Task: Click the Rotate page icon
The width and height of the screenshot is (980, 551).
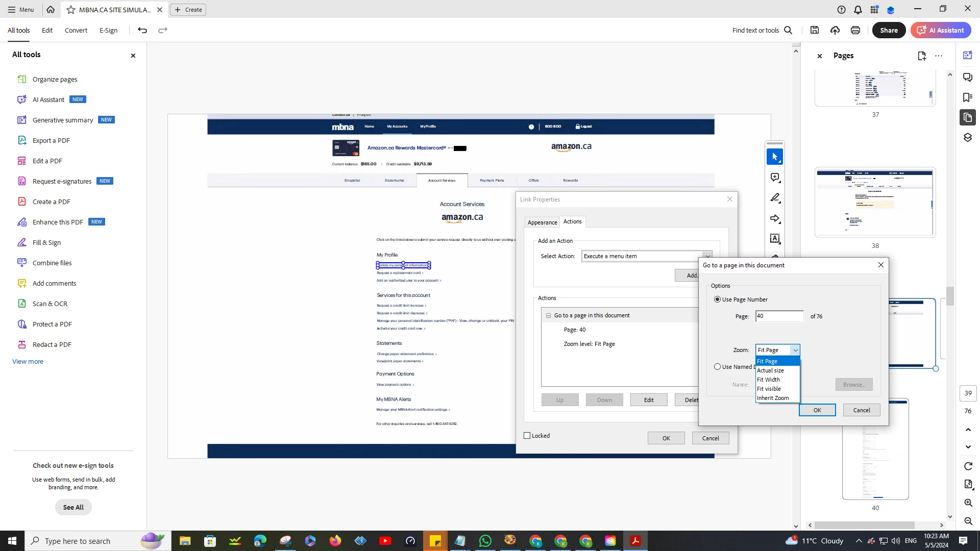Action: [x=968, y=466]
